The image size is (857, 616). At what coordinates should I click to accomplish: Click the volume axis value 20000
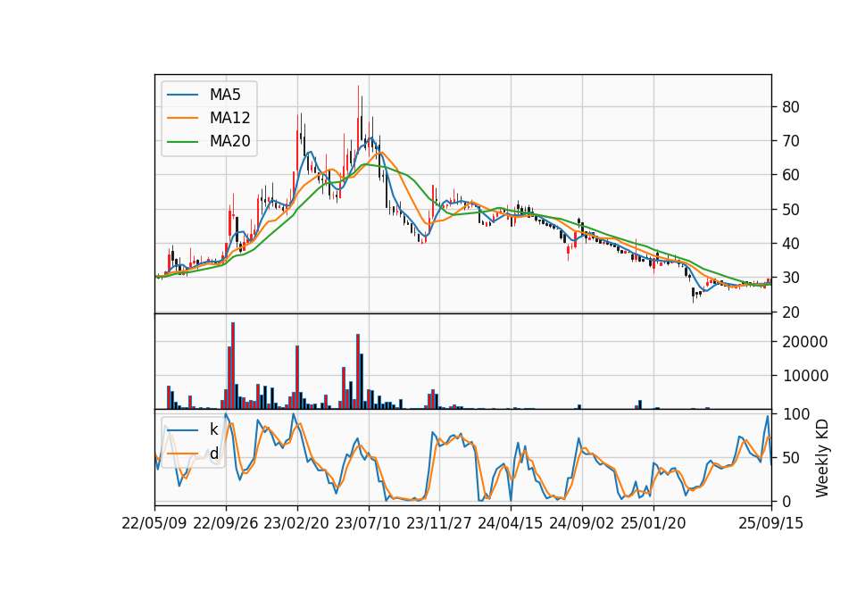click(805, 342)
